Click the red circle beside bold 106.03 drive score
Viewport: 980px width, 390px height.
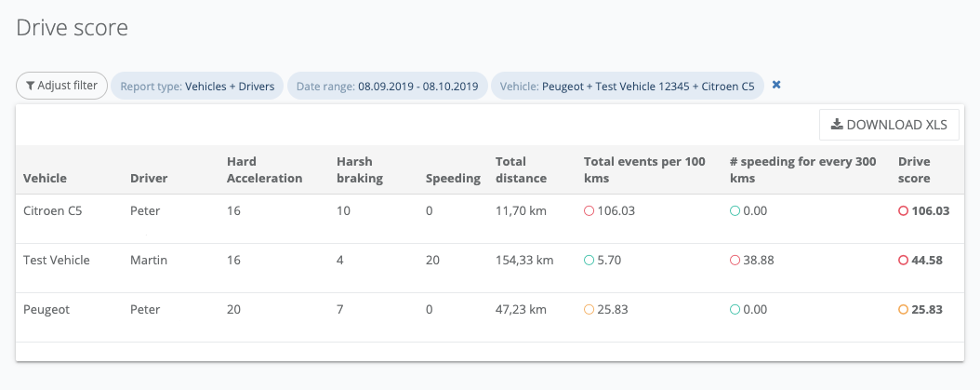pos(903,211)
